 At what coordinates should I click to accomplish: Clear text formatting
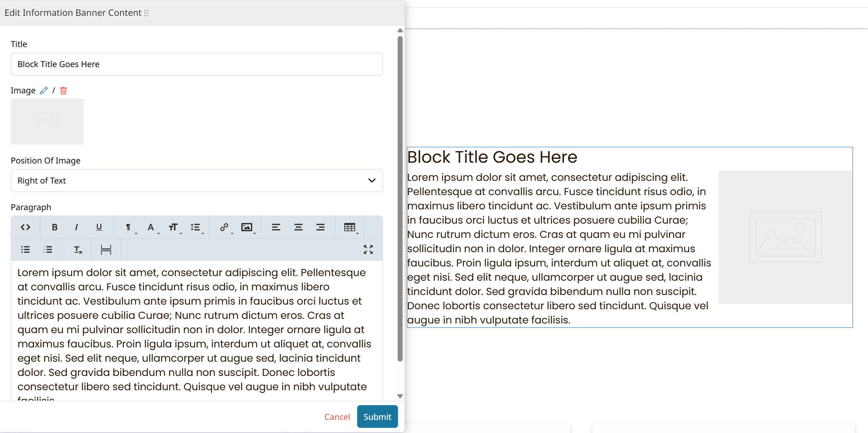[x=78, y=249]
